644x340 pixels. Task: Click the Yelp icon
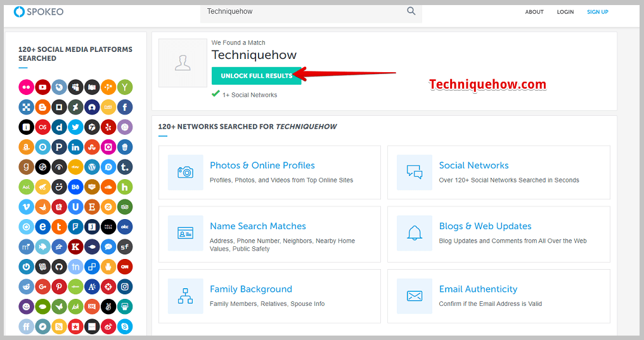click(x=108, y=127)
